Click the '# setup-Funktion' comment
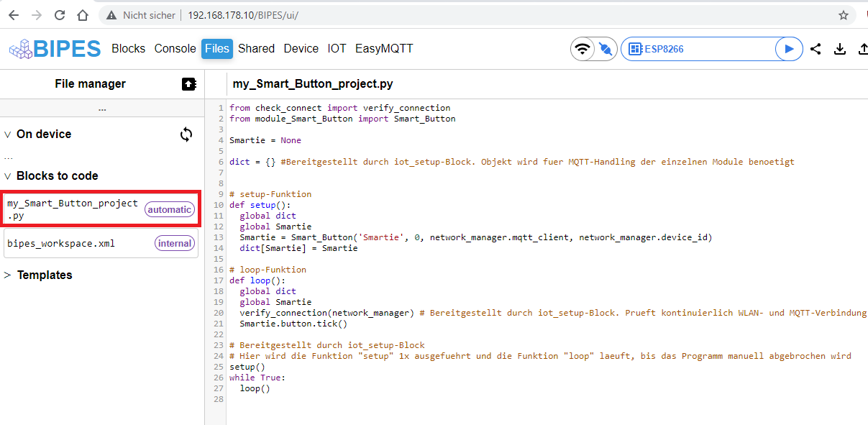Screen dimensions: 868x425 tap(270, 194)
